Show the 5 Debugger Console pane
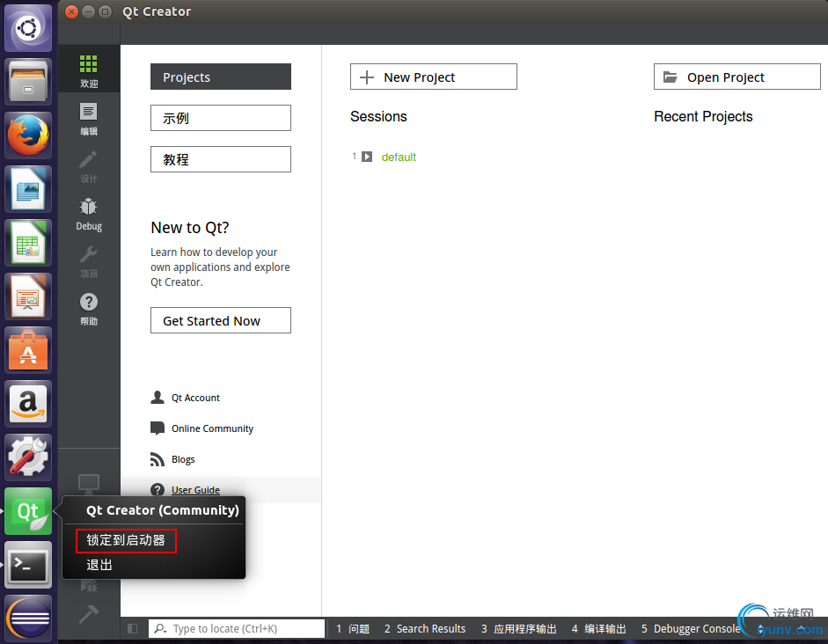The width and height of the screenshot is (828, 644). [x=691, y=629]
